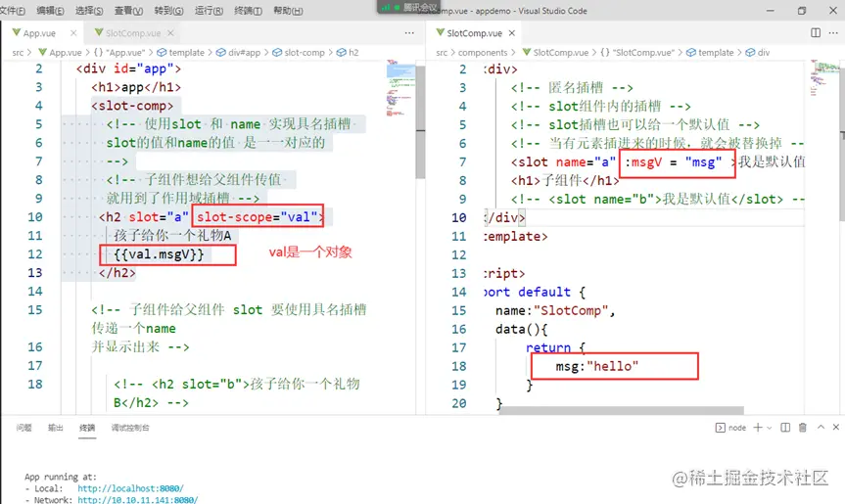Image resolution: width=845 pixels, height=504 pixels.
Task: Open the 运行(R) menu
Action: point(209,11)
